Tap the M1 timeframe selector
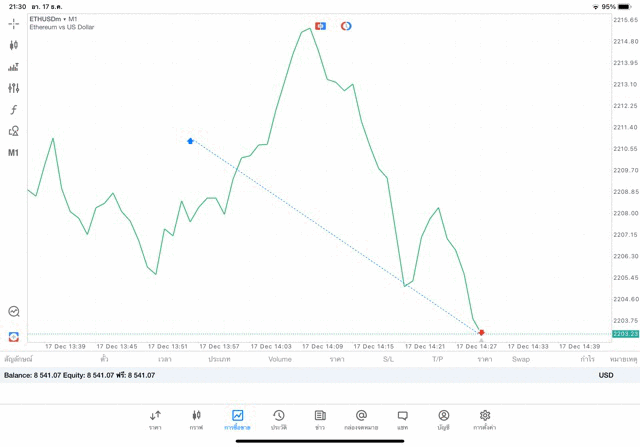This screenshot has height=447, width=640. [13, 153]
